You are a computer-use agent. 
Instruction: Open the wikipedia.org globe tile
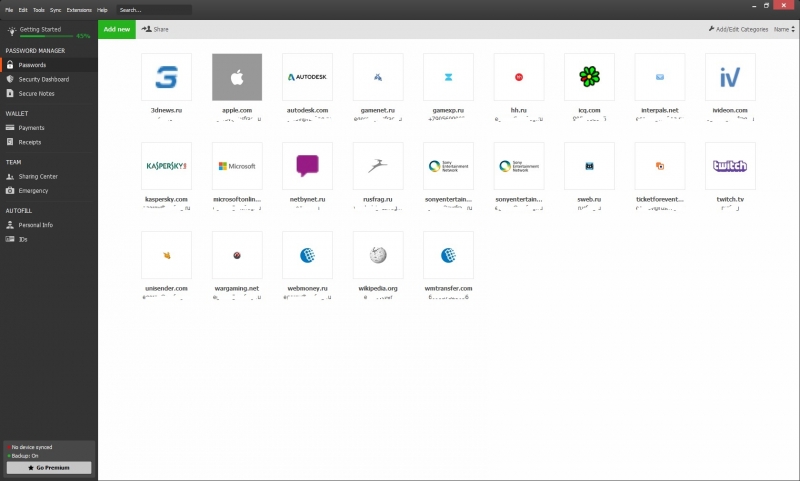[x=378, y=255]
